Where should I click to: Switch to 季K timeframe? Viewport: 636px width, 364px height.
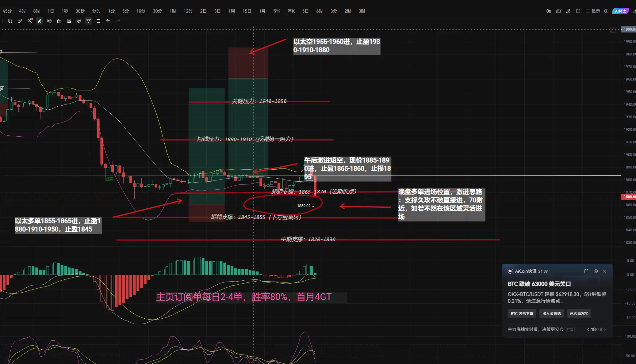point(277,11)
